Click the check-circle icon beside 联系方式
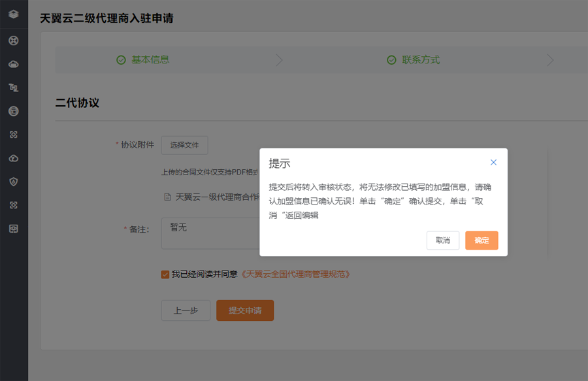Screen dimensions: 588x381 391,60
